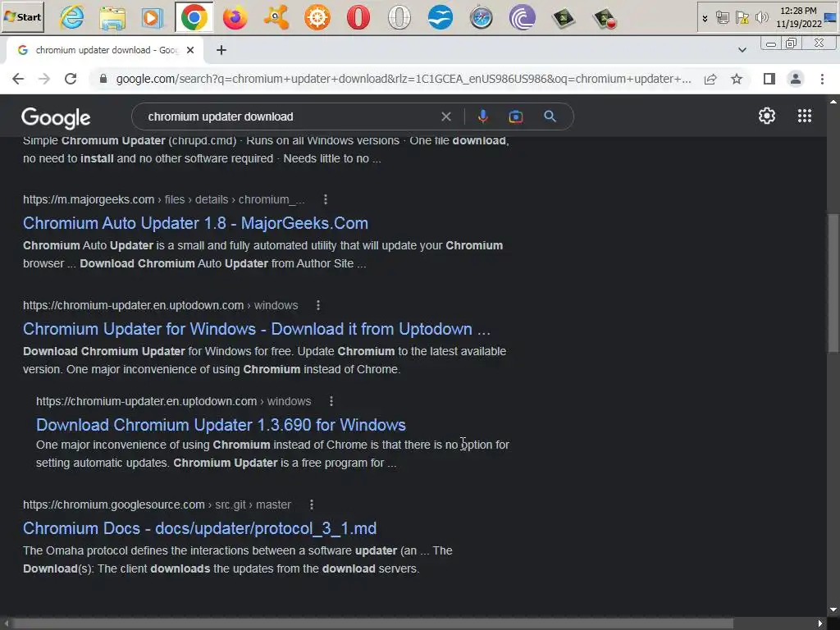Go to Google home via logo
This screenshot has height=630, width=840.
coord(56,118)
